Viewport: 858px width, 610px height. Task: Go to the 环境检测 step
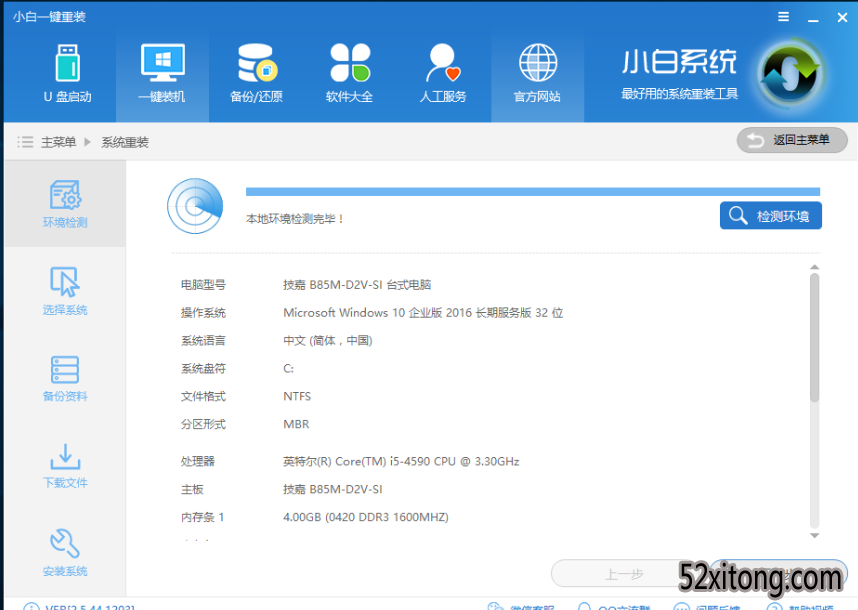65,204
